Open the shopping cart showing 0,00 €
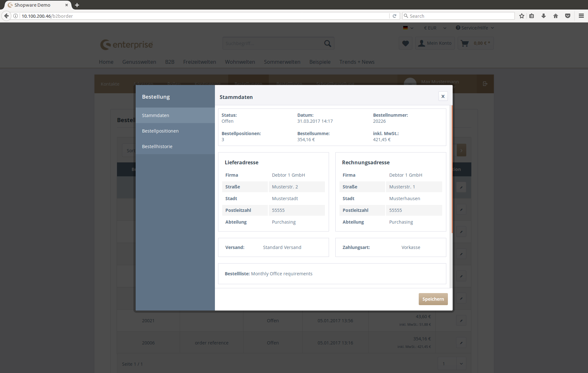 [x=475, y=43]
